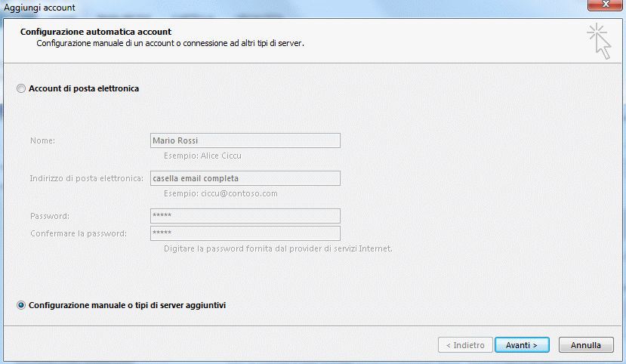This screenshot has height=364, width=626.
Task: Focus the Indirizzo di posta elettronica field
Action: pyautogui.click(x=245, y=178)
